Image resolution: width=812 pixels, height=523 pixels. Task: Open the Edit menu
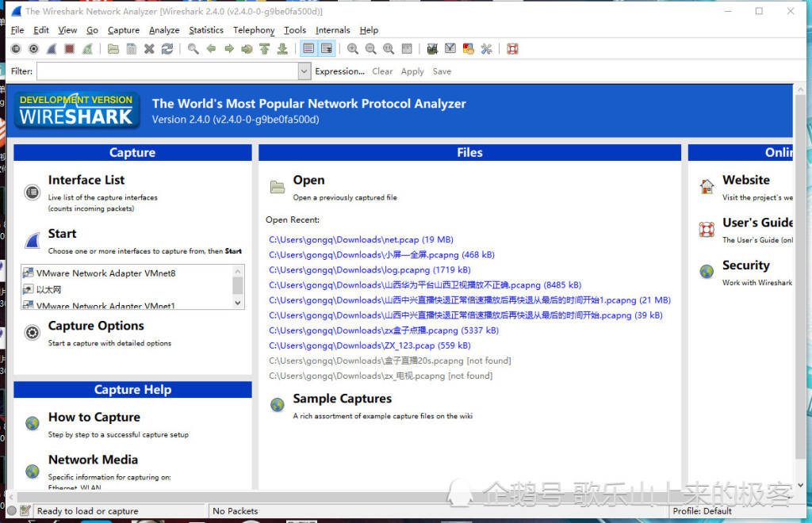[41, 30]
